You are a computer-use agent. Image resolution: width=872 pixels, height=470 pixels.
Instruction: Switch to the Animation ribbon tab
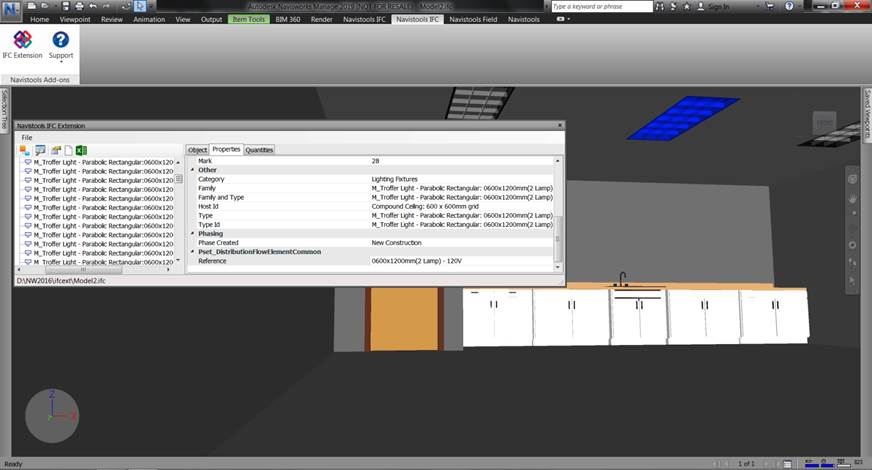(149, 19)
